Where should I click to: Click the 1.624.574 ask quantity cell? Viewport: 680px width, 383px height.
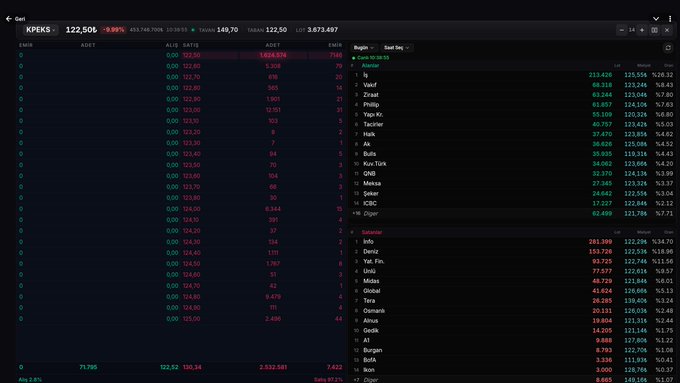pyautogui.click(x=273, y=55)
